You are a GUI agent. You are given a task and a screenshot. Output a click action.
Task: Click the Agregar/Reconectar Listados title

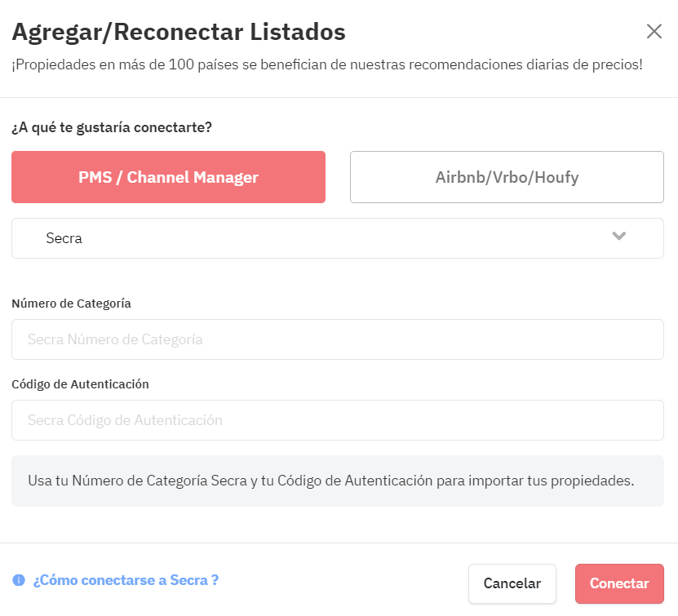179,32
